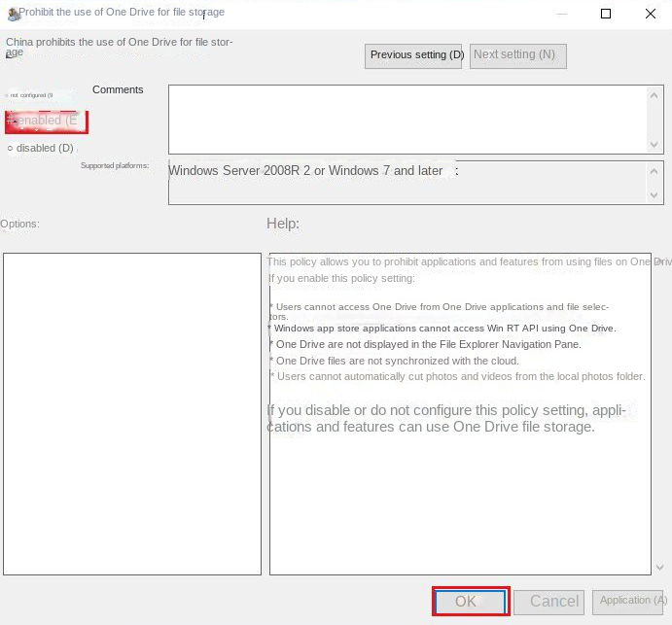Select the "not configured" radio option

9,95
